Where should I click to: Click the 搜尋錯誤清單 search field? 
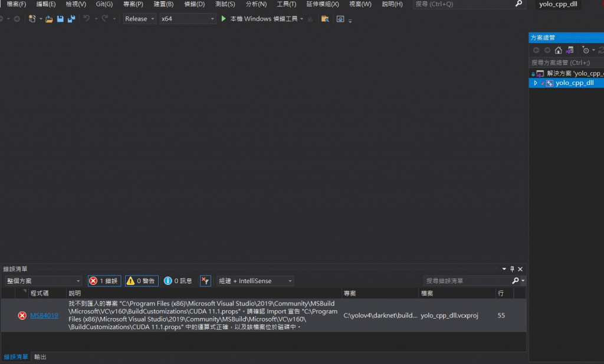(x=467, y=281)
